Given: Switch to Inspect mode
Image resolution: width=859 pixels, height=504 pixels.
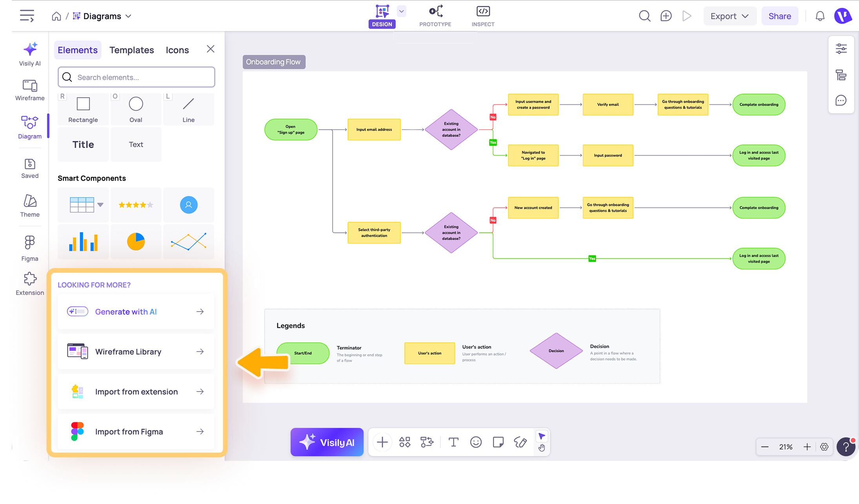Looking at the screenshot, I should (x=483, y=16).
